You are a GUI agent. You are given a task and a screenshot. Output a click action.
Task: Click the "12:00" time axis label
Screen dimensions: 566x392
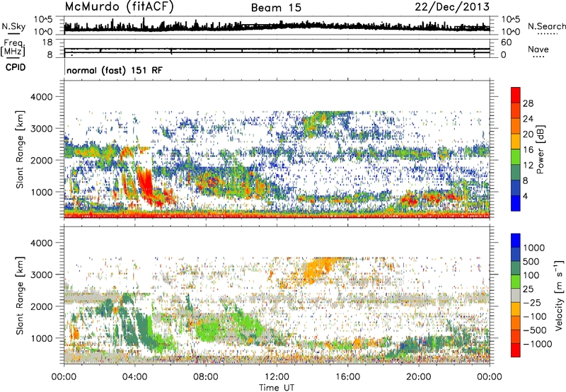(277, 377)
